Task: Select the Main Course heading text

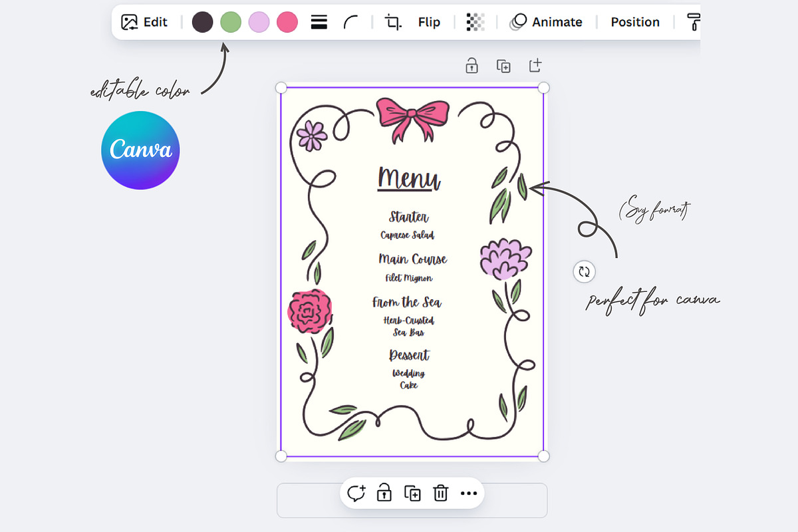Action: (x=412, y=259)
